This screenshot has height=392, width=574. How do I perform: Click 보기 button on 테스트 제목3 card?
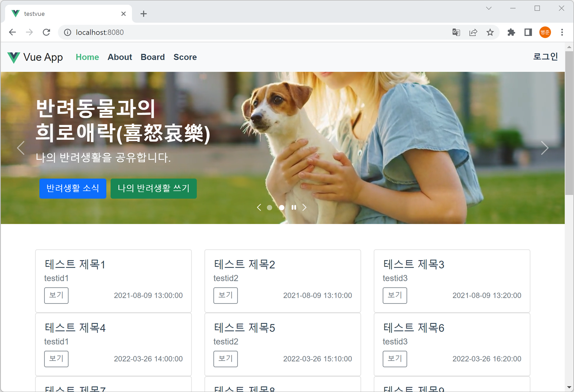pos(395,295)
